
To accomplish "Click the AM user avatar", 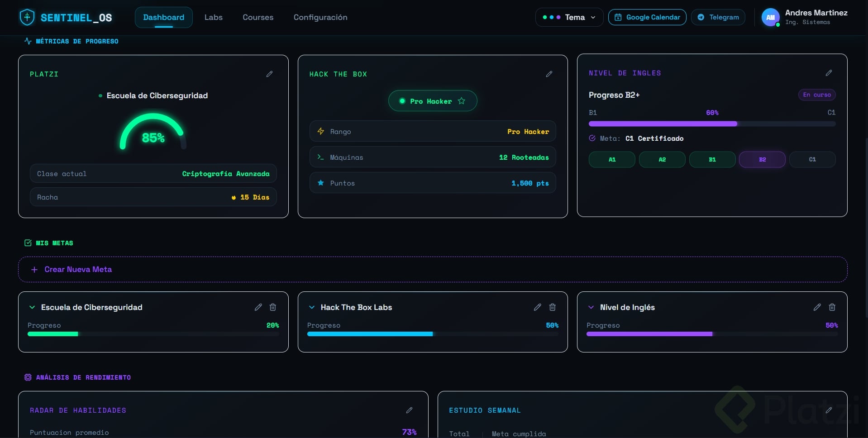I will pyautogui.click(x=770, y=18).
